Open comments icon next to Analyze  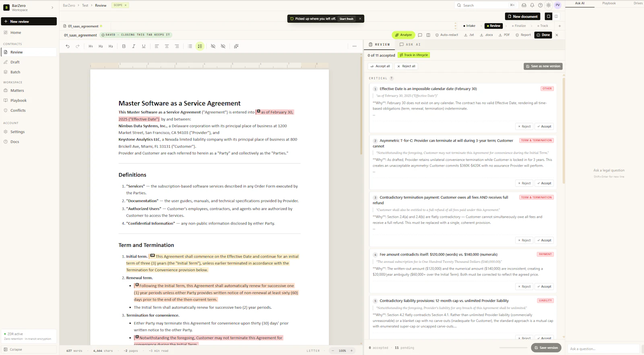point(420,35)
